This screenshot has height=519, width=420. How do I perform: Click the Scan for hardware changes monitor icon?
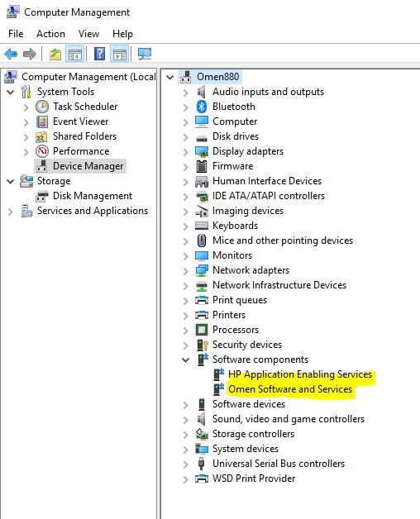pos(145,54)
